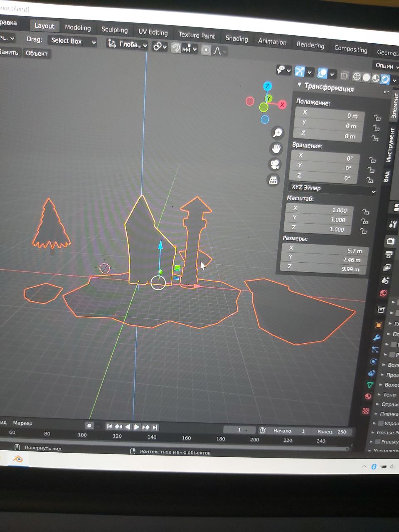The width and height of the screenshot is (399, 532).
Task: Play the animation forward
Action: 136,427
